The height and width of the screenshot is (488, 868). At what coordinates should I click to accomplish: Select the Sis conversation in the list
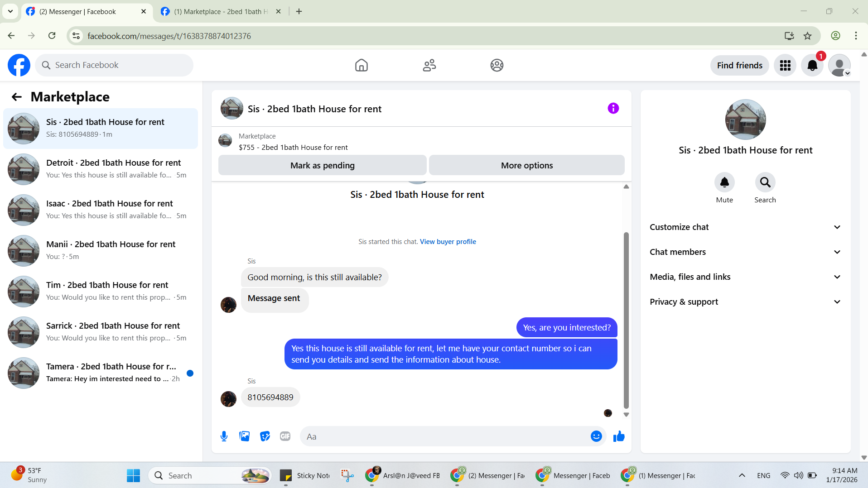pyautogui.click(x=101, y=129)
